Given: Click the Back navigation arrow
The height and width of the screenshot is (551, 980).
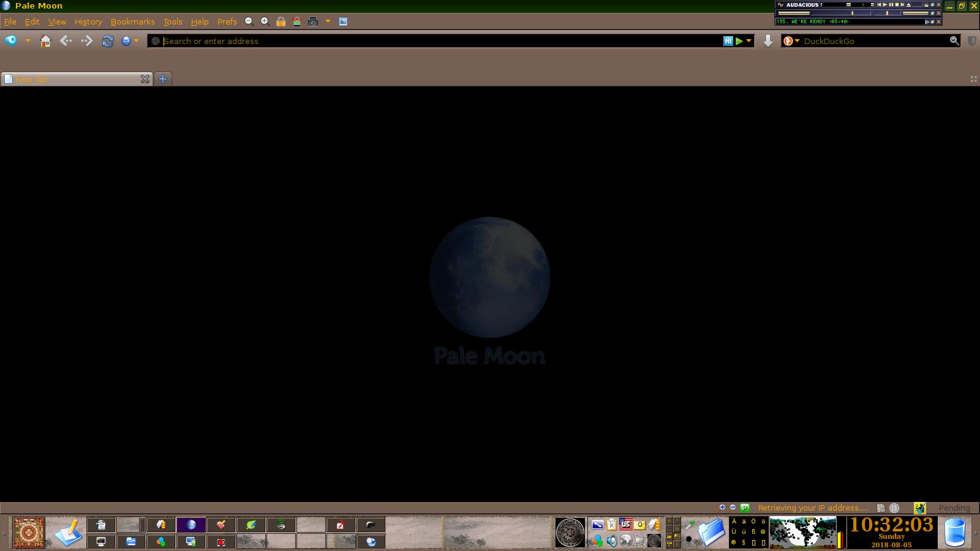Looking at the screenshot, I should pos(66,41).
